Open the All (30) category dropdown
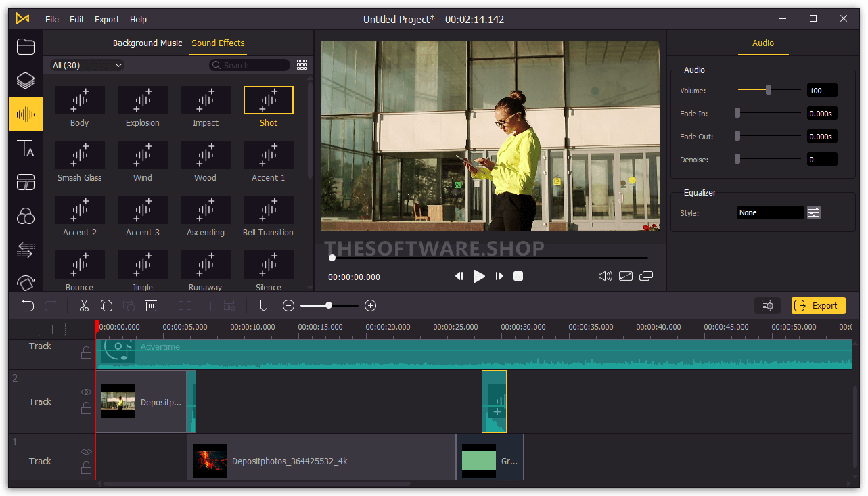Viewport: 868px width, 496px height. (87, 65)
